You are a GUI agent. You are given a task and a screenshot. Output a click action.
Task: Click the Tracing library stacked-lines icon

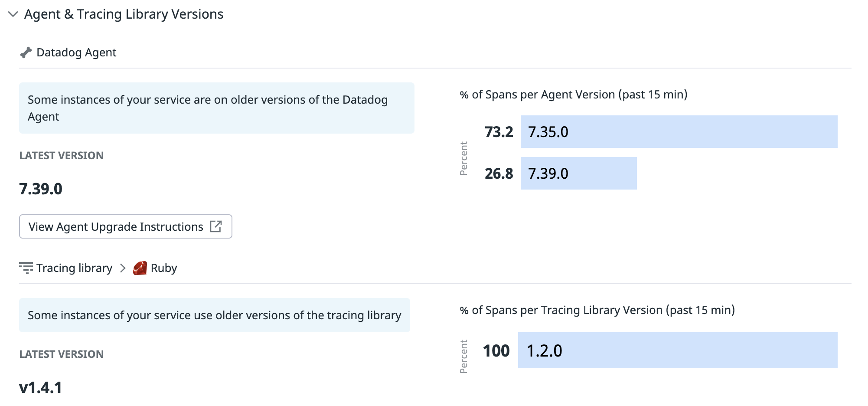pos(26,268)
